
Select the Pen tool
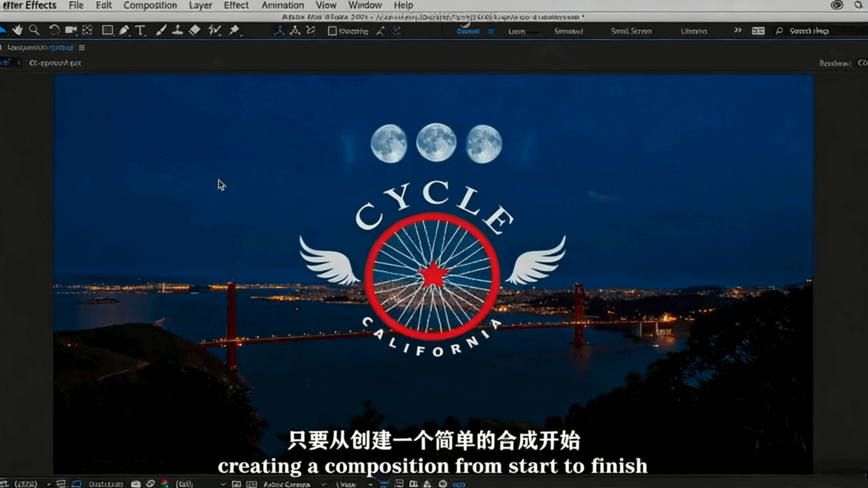tap(124, 30)
